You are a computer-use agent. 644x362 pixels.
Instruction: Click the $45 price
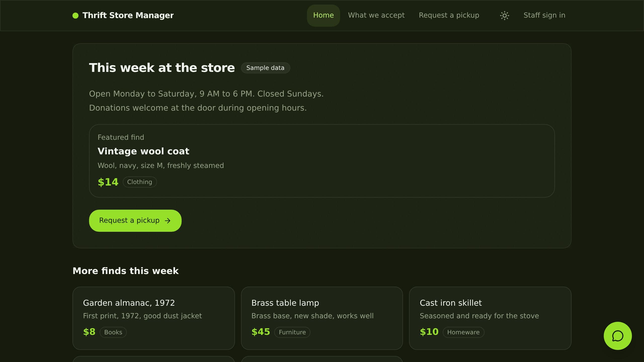click(x=261, y=332)
